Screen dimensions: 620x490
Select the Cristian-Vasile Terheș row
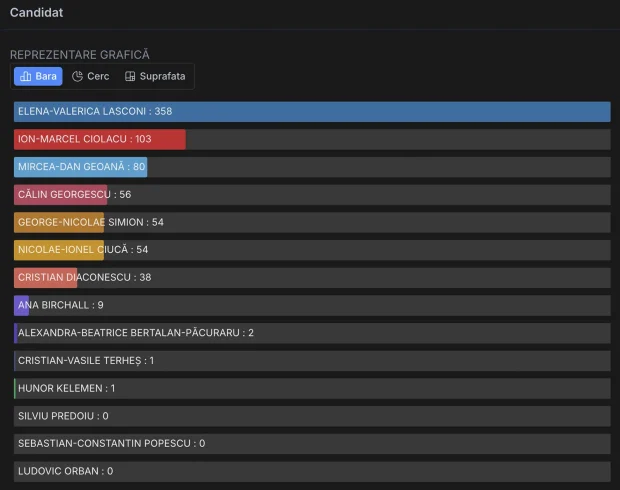[x=312, y=361]
